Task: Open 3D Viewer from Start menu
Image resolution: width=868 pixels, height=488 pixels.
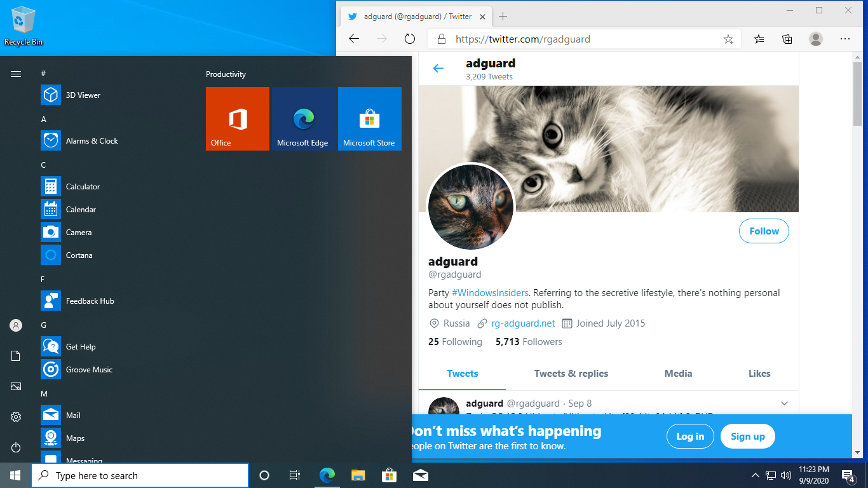Action: point(114,95)
